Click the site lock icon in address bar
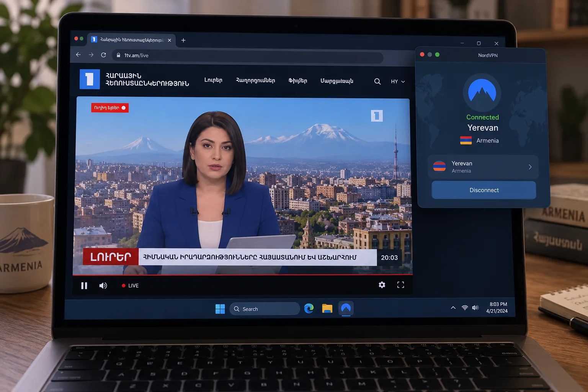 click(x=118, y=55)
